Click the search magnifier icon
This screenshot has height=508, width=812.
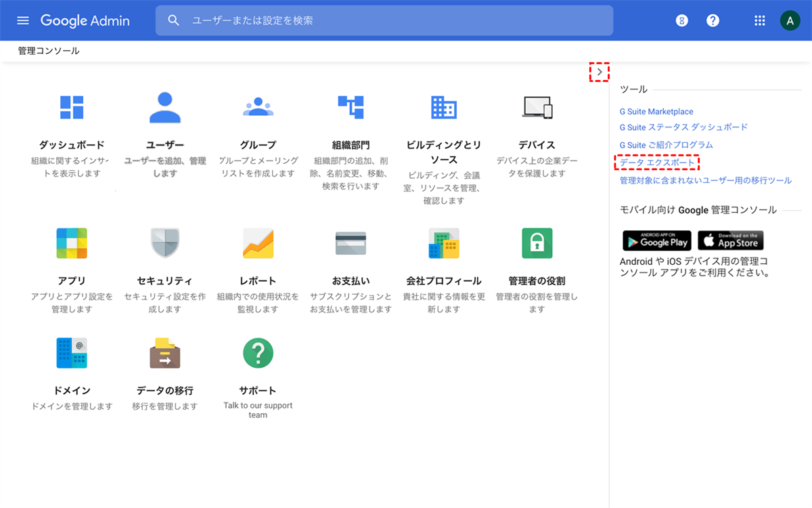pyautogui.click(x=174, y=20)
